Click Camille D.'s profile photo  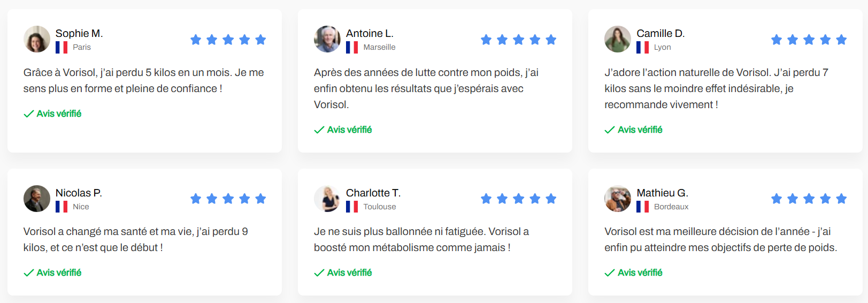[618, 39]
